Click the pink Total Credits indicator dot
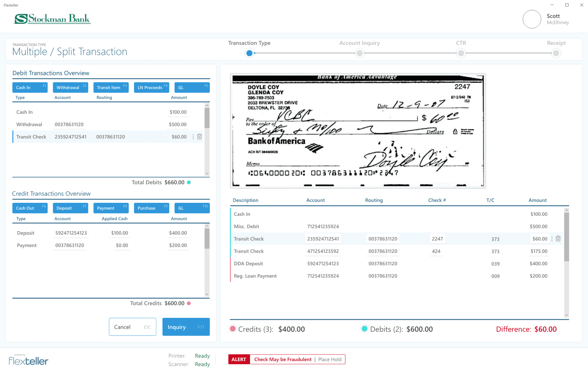Viewport: 588px width, 371px height. (x=189, y=303)
